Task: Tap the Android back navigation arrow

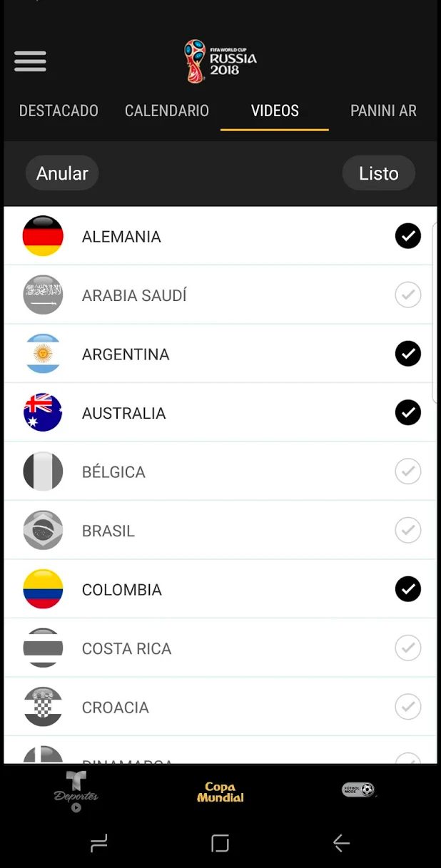Action: pos(340,844)
